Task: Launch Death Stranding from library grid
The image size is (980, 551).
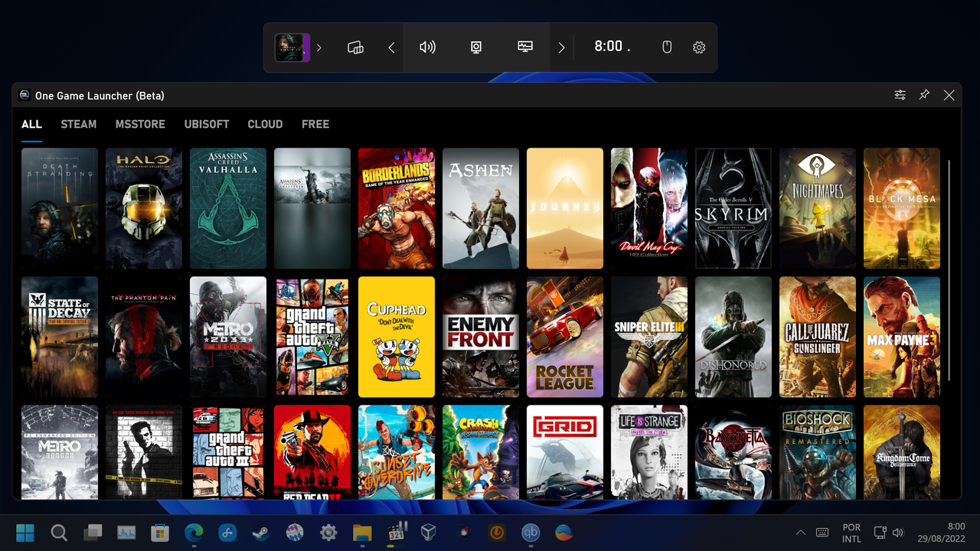Action: pyautogui.click(x=60, y=208)
